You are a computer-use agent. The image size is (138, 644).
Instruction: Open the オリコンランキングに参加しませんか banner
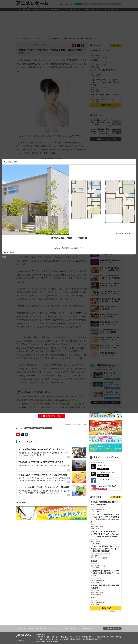pyautogui.click(x=52, y=513)
